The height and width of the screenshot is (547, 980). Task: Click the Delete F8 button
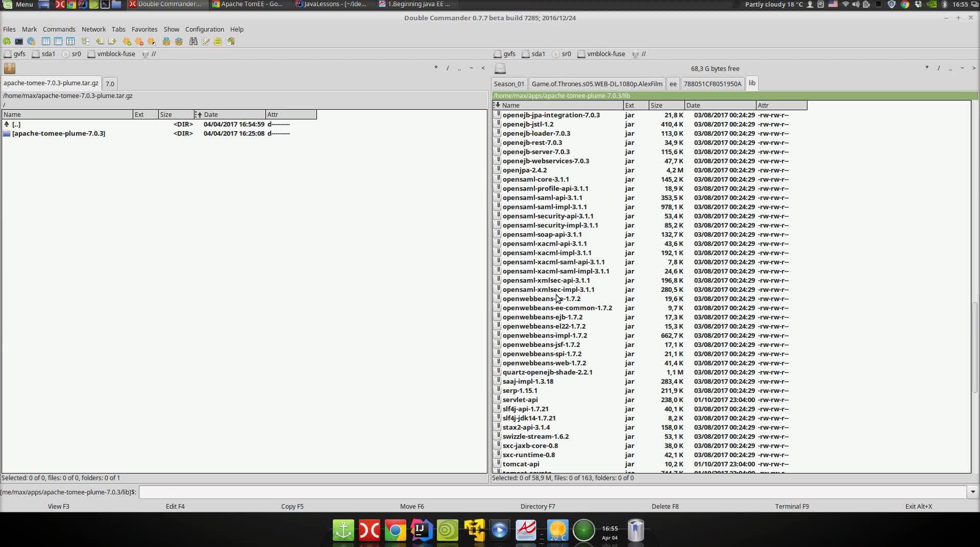tap(665, 506)
